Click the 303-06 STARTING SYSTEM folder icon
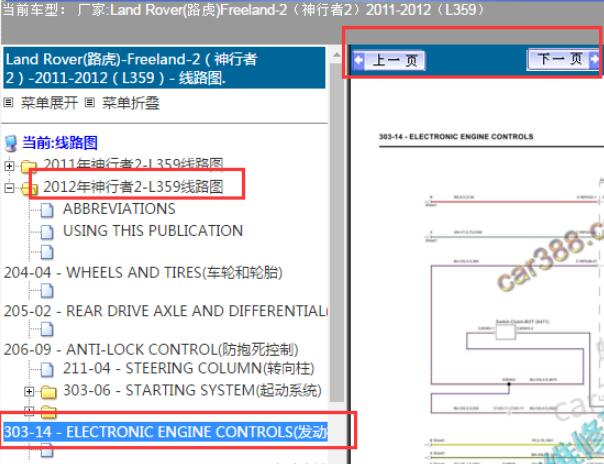Image resolution: width=604 pixels, height=464 pixels. (x=49, y=392)
